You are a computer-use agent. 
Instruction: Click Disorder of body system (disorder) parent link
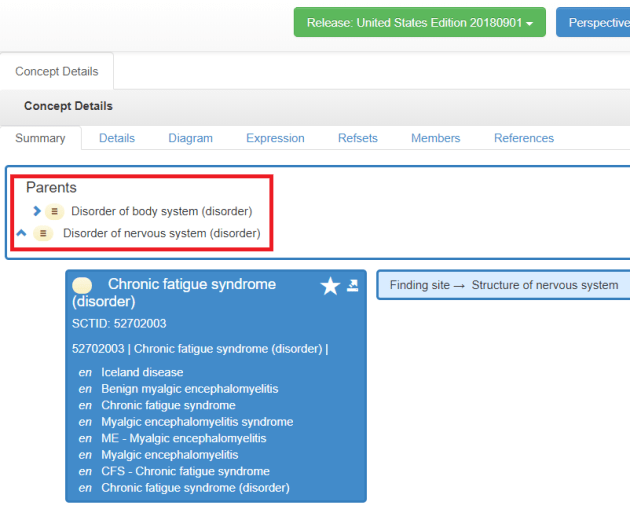pos(161,211)
